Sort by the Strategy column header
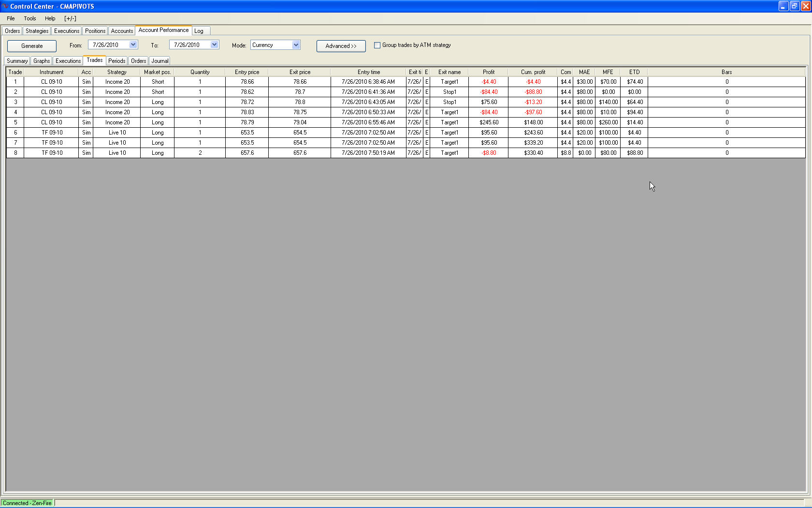812x508 pixels. [117, 72]
